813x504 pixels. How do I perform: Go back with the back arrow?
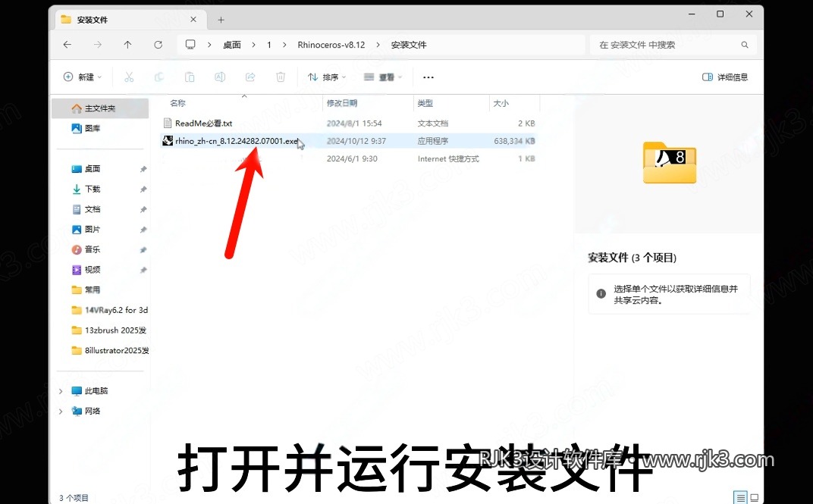coord(67,45)
